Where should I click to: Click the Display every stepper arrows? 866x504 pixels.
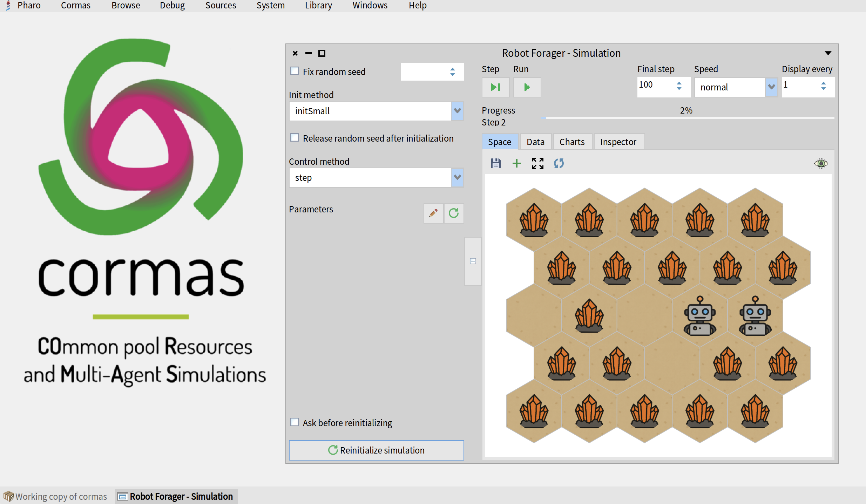coord(823,86)
